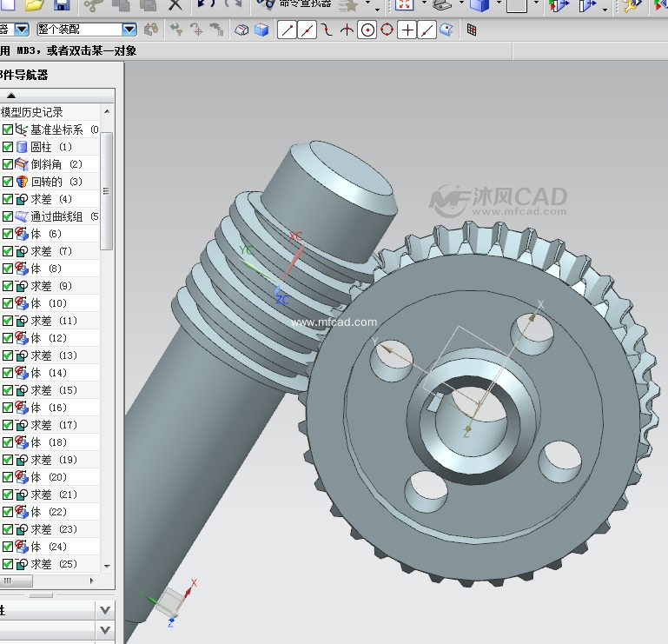Select 求差 (13) in model history
Image resolution: width=668 pixels, height=644 pixels.
click(54, 355)
